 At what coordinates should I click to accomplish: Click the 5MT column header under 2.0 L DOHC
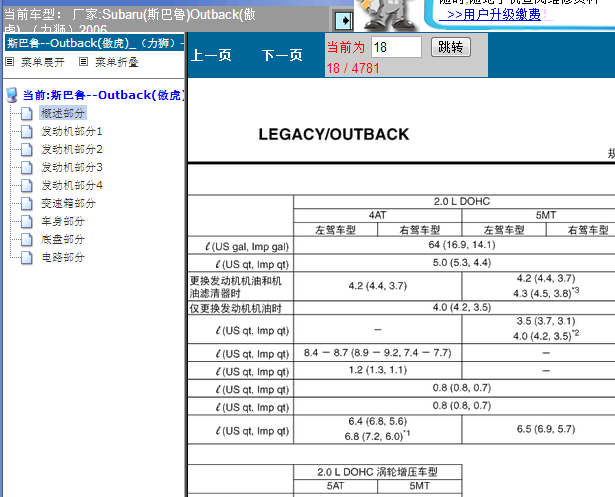[546, 215]
